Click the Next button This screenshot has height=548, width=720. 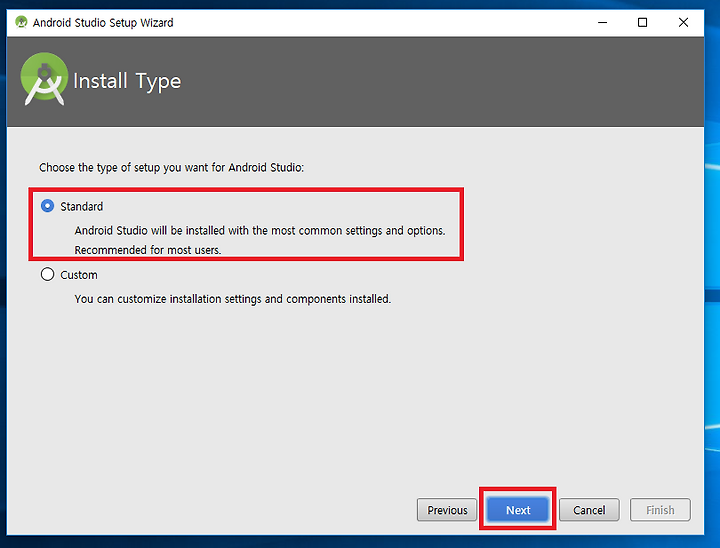(518, 510)
